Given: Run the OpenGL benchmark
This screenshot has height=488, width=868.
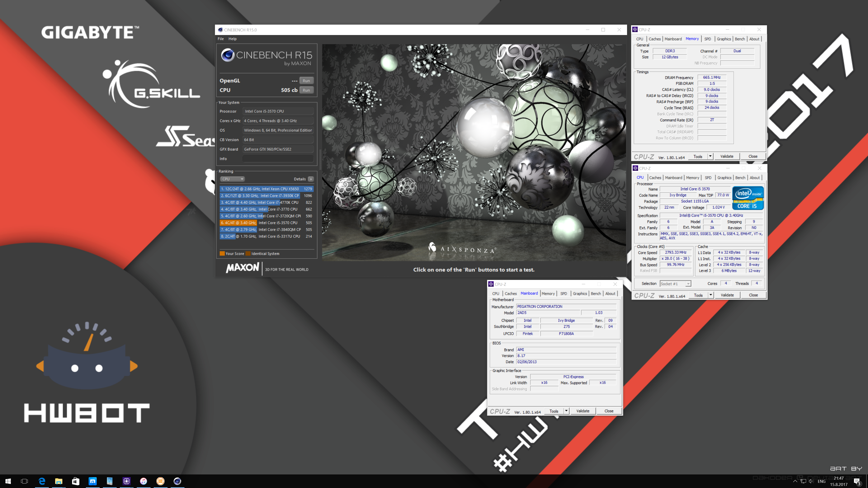Looking at the screenshot, I should pyautogui.click(x=306, y=80).
